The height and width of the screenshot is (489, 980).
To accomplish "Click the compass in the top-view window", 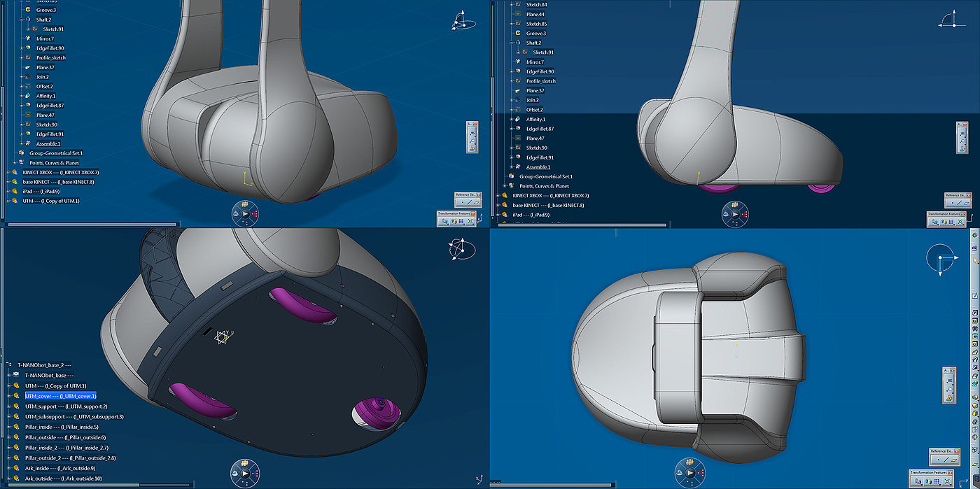I will [942, 258].
